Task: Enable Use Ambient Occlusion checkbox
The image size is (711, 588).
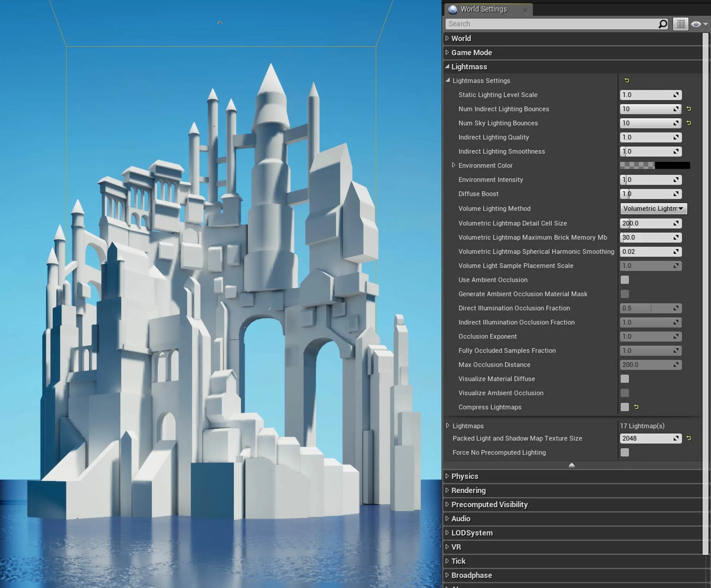Action: pyautogui.click(x=625, y=280)
